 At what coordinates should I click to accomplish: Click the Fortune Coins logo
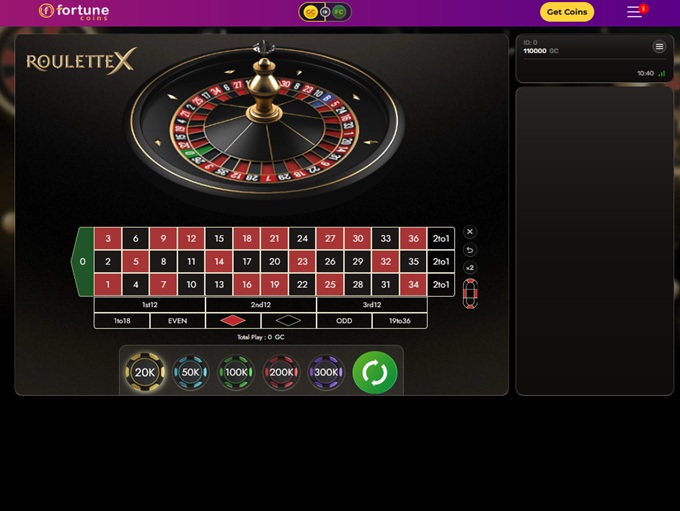(74, 12)
